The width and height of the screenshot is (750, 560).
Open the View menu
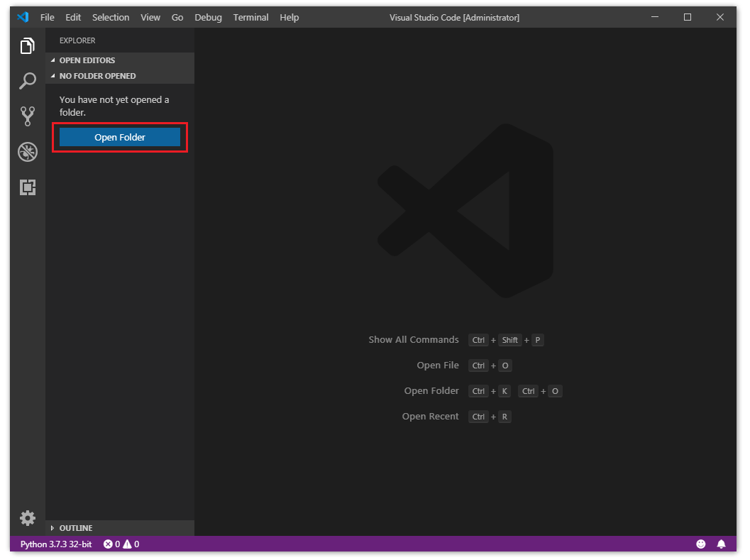(x=150, y=17)
